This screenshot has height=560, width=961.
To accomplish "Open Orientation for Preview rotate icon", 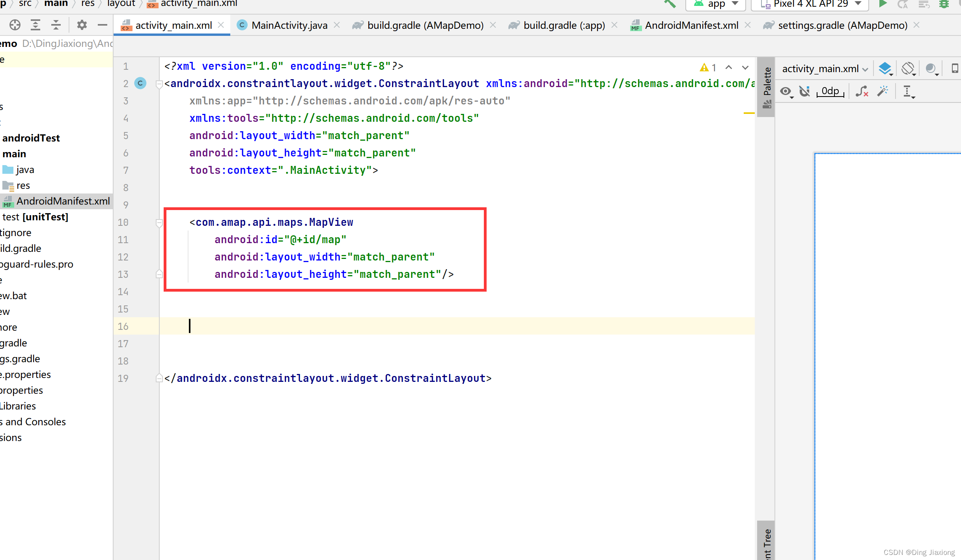I will pyautogui.click(x=909, y=69).
